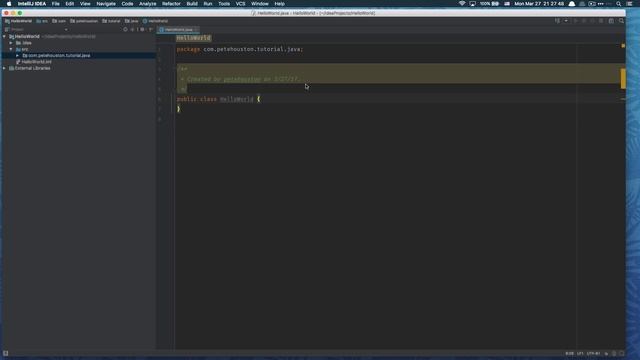640x360 pixels.
Task: Click the lock read-only toggle in status bar
Action: pyautogui.click(x=607, y=353)
